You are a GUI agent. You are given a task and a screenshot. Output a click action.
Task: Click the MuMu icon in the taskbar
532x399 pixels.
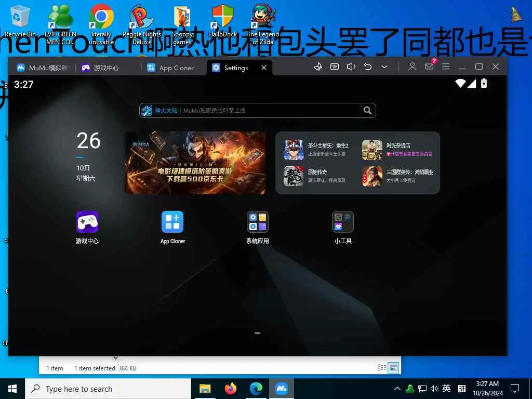[282, 389]
